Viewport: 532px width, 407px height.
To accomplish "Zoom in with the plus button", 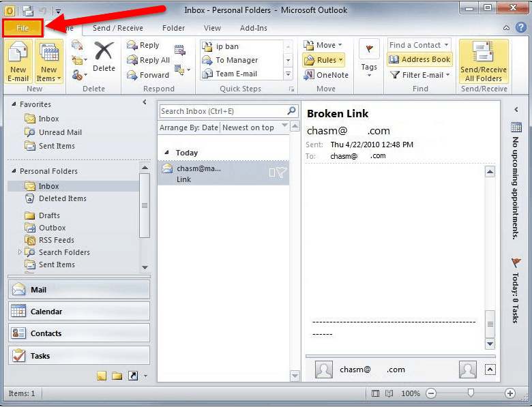I will [x=510, y=393].
